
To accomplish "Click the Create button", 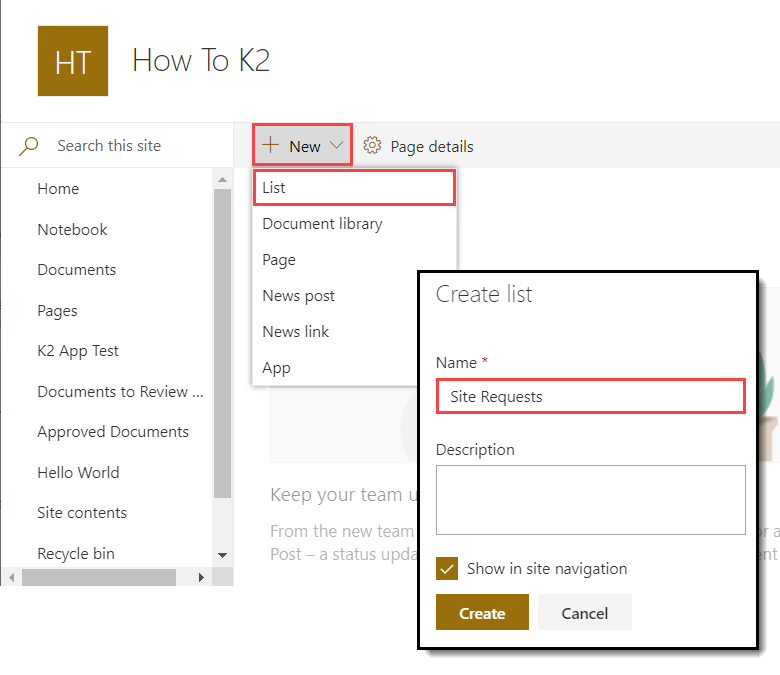I will click(x=482, y=612).
